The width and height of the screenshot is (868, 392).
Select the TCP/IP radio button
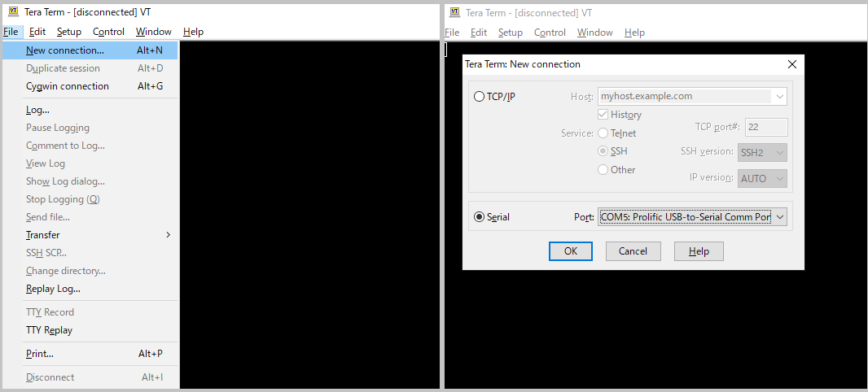pos(479,97)
